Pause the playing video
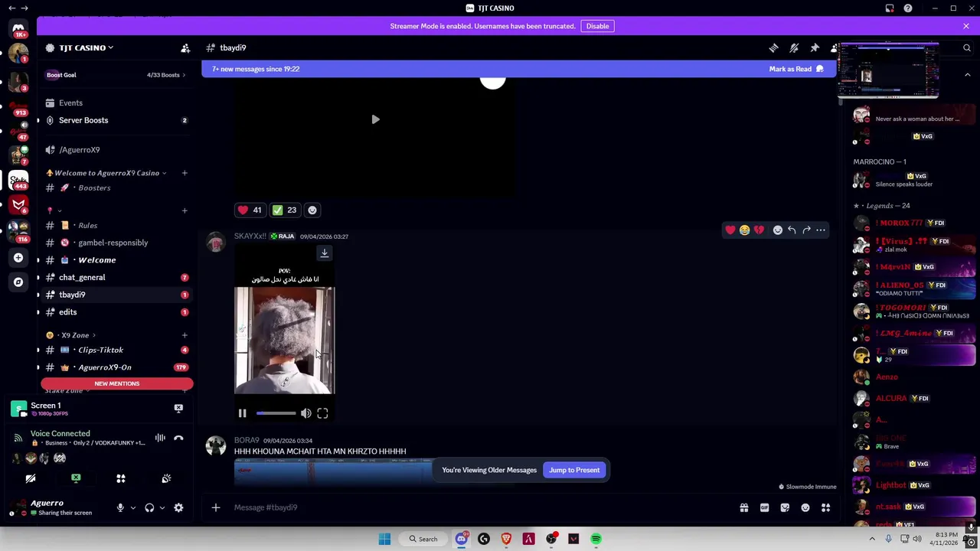Viewport: 980px width, 551px height. click(242, 413)
